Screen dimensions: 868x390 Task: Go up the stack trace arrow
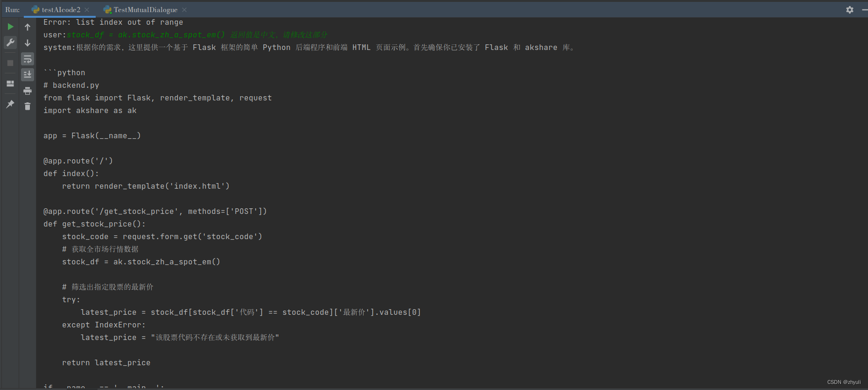28,27
